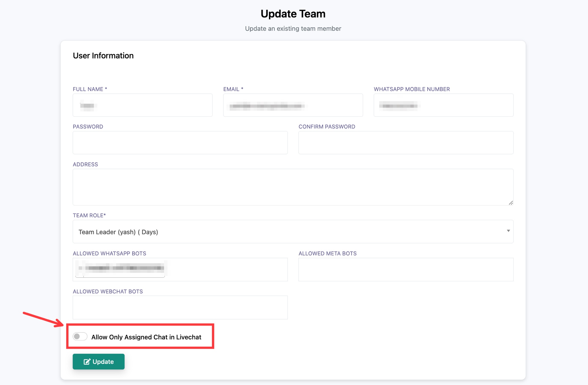Click the 'ALLOWED WEBCHAT BOTS' label

coord(108,292)
